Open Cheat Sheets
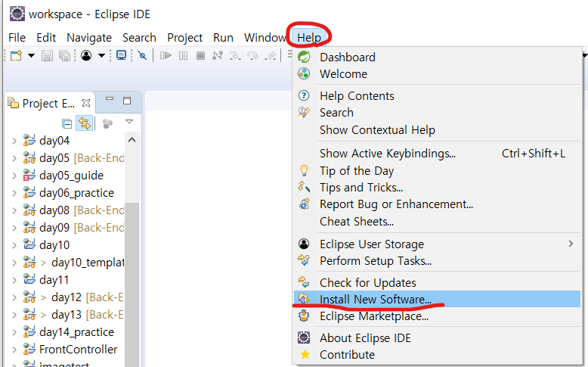This screenshot has height=367, width=588. (x=437, y=221)
